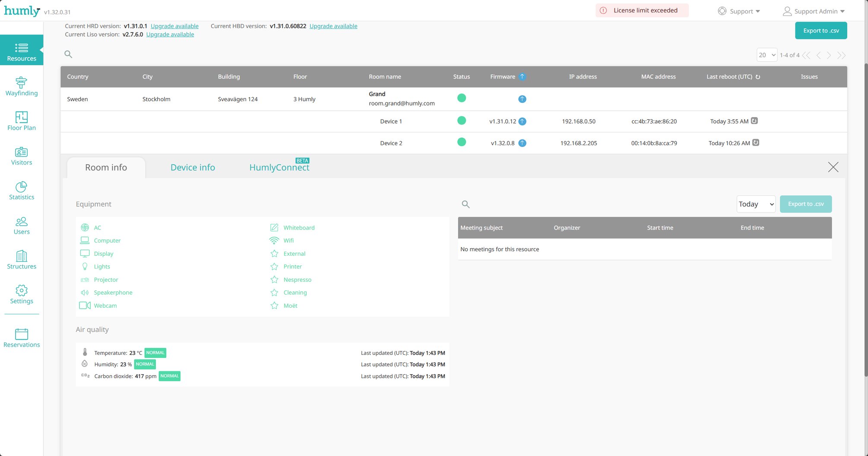
Task: Click the firmware upgrade arrow for Device 1
Action: [522, 121]
